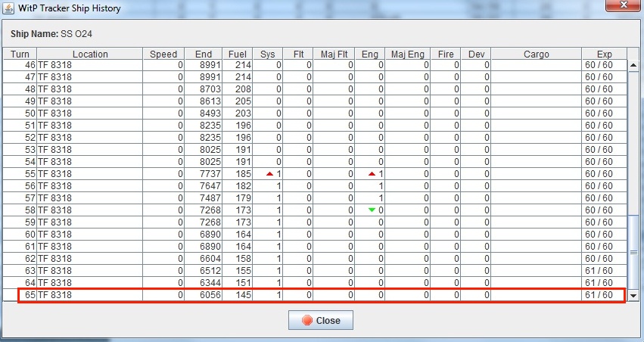Click Fuel value 208 on turn 48
This screenshot has height=342, width=644.
tap(243, 89)
